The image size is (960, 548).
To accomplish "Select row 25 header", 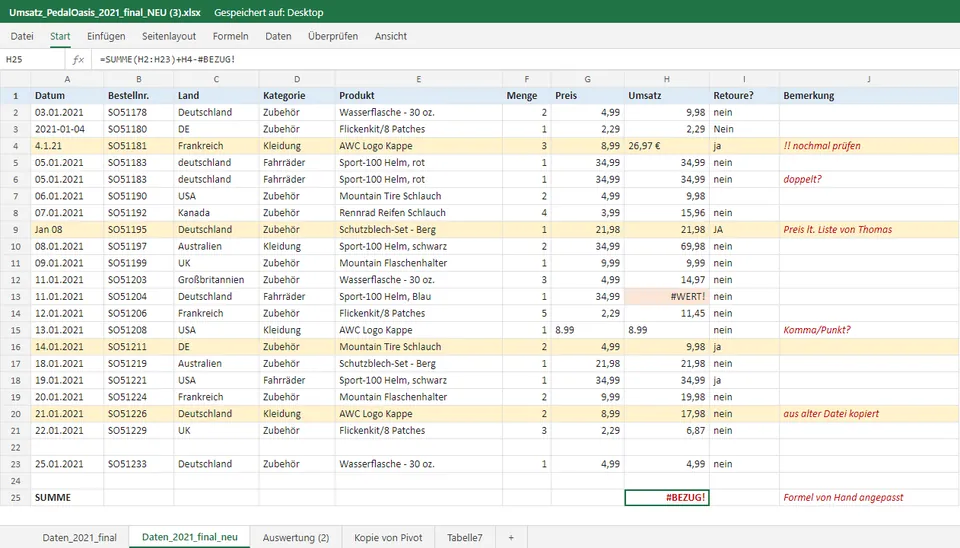I will pyautogui.click(x=15, y=497).
